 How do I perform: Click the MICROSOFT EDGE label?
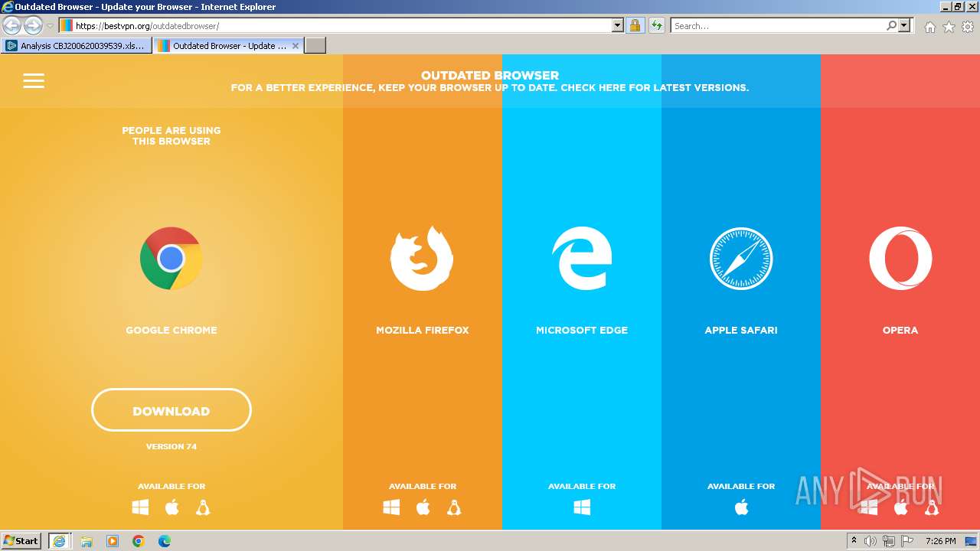coord(582,331)
